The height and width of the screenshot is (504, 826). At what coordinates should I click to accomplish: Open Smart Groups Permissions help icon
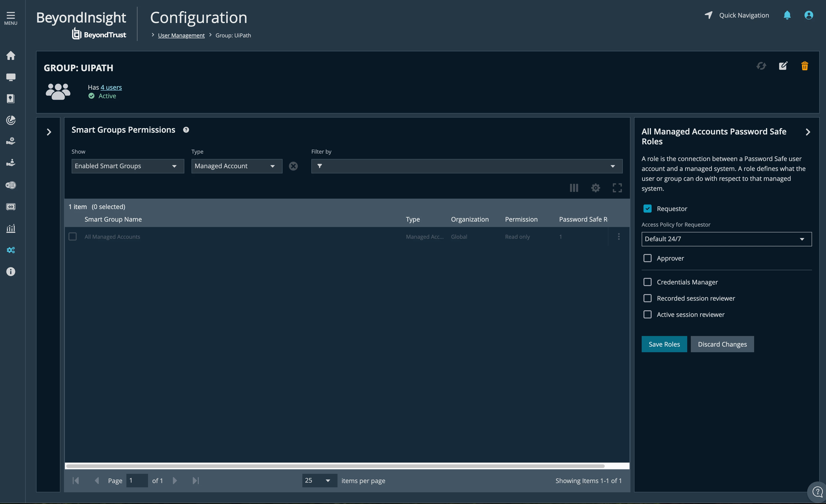click(x=186, y=130)
